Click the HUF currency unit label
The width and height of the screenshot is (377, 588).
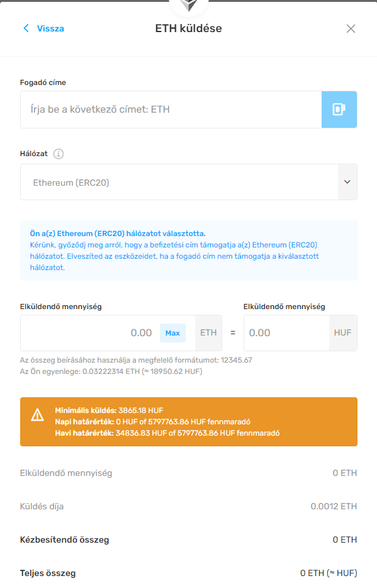343,333
